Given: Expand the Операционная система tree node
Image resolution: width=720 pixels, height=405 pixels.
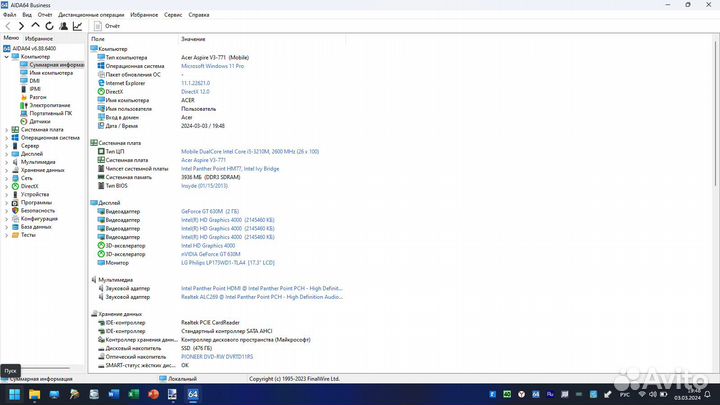Looking at the screenshot, I should (6, 138).
